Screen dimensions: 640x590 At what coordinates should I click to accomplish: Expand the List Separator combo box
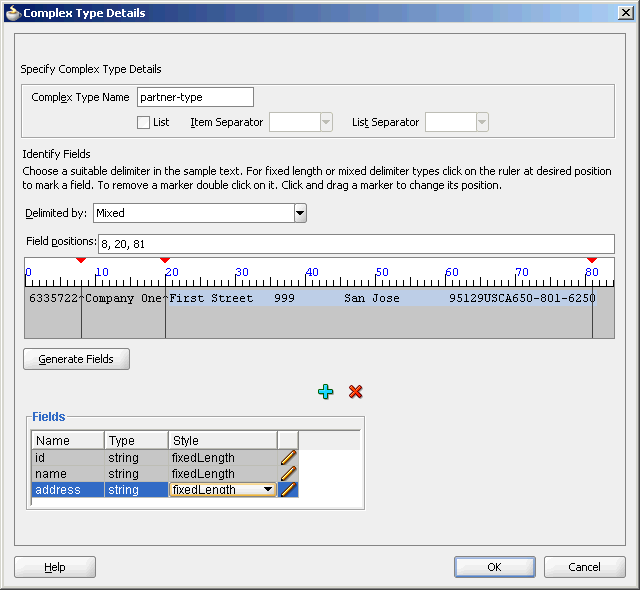(x=482, y=122)
